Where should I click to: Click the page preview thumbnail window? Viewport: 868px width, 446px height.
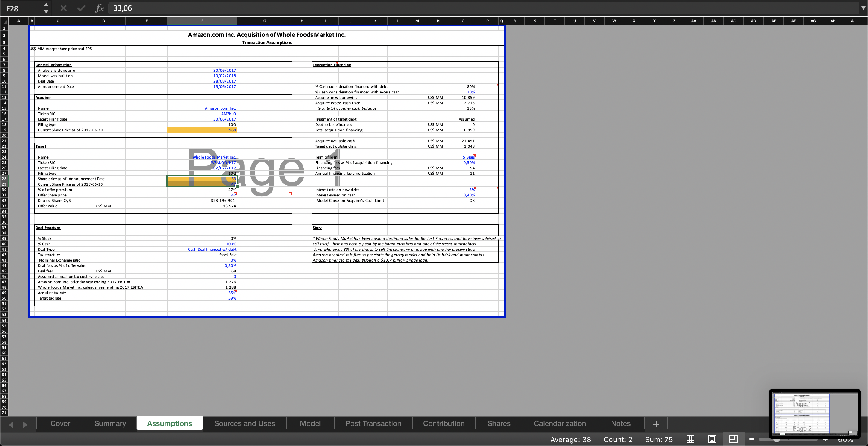click(x=815, y=414)
